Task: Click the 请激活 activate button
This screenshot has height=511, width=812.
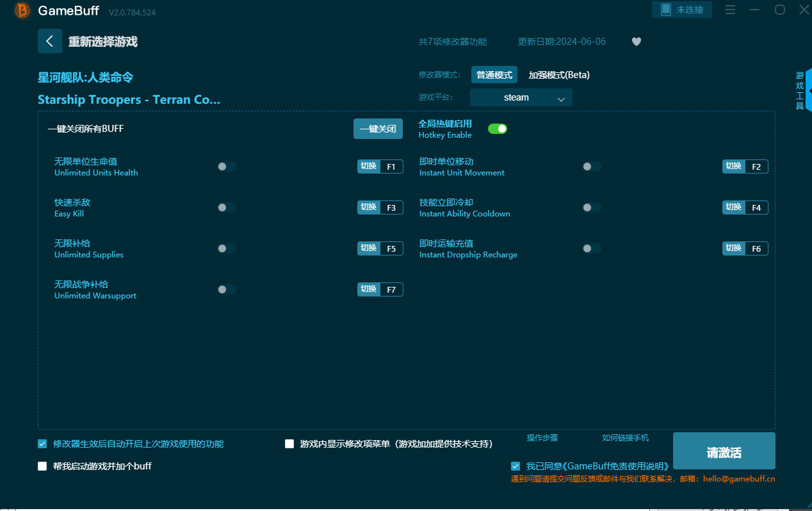Action: click(724, 451)
